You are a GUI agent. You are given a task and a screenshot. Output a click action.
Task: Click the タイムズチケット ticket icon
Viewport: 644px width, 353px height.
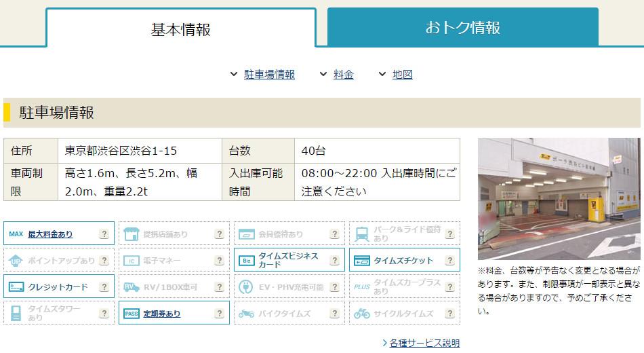point(362,261)
